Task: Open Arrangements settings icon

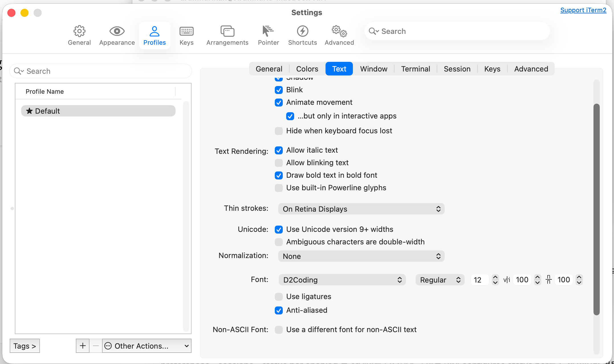Action: point(227,31)
